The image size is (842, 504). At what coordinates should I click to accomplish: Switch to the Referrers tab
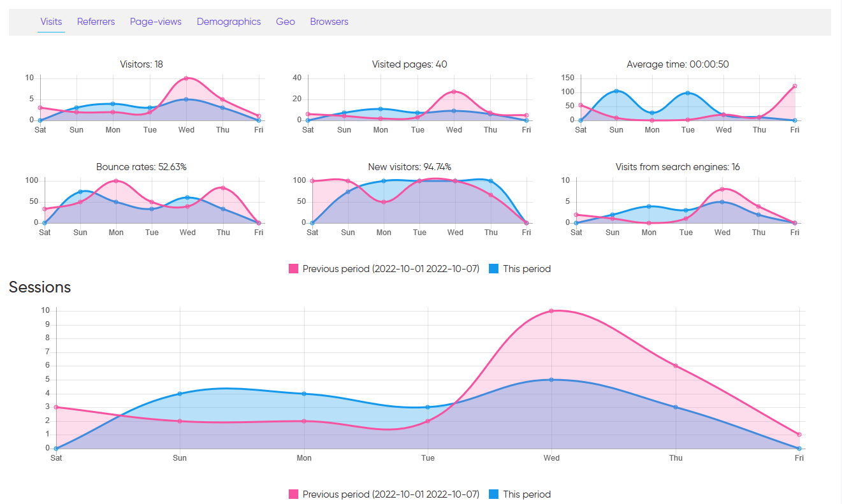click(x=96, y=22)
